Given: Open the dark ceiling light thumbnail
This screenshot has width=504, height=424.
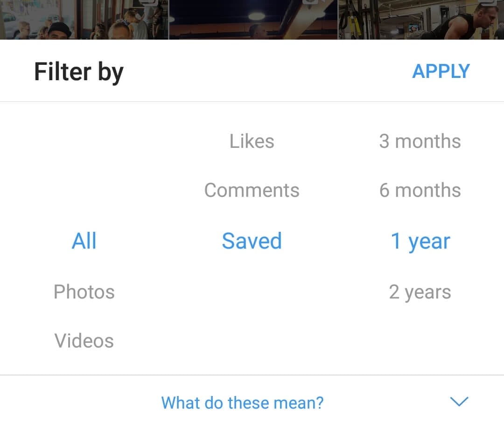Looking at the screenshot, I should [253, 20].
